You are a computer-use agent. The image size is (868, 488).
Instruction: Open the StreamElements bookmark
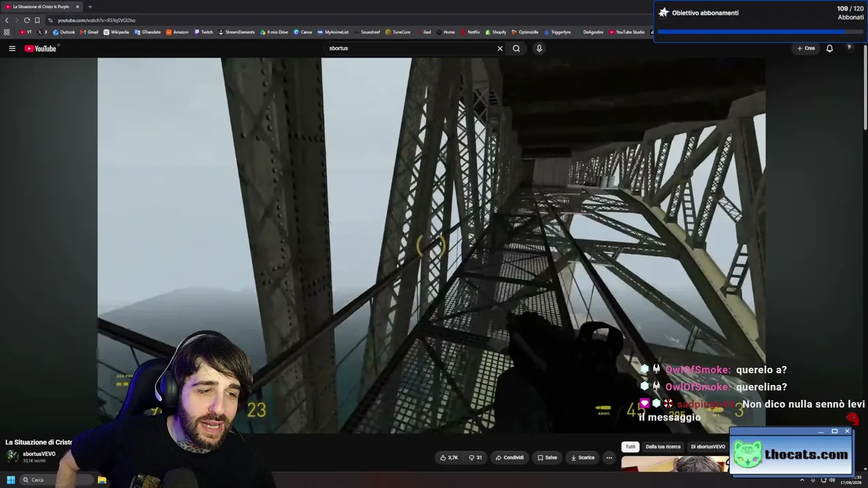point(236,32)
